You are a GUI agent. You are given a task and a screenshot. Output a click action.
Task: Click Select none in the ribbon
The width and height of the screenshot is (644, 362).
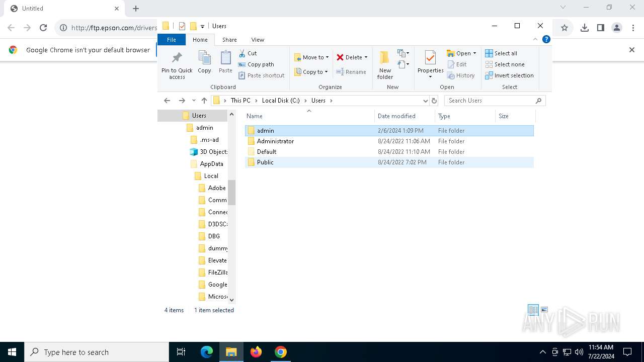(x=505, y=64)
